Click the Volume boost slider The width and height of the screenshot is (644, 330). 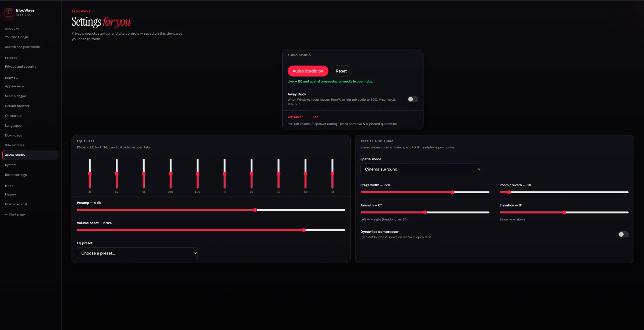[x=211, y=230]
